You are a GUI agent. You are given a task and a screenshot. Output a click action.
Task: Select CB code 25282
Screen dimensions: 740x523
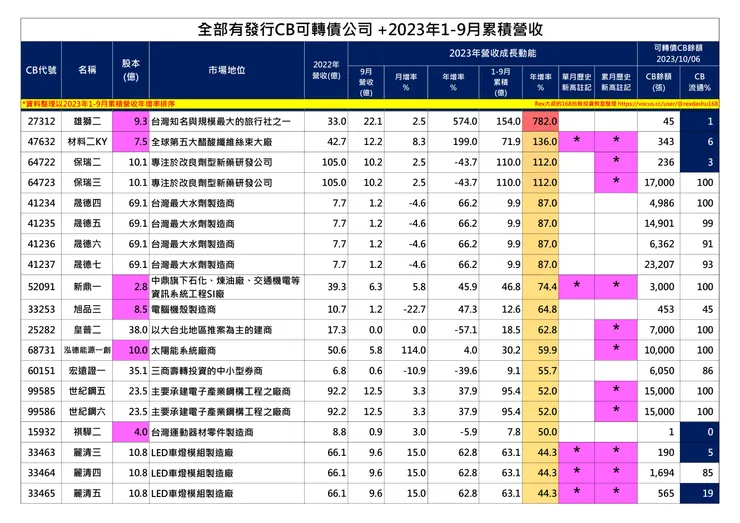point(41,329)
